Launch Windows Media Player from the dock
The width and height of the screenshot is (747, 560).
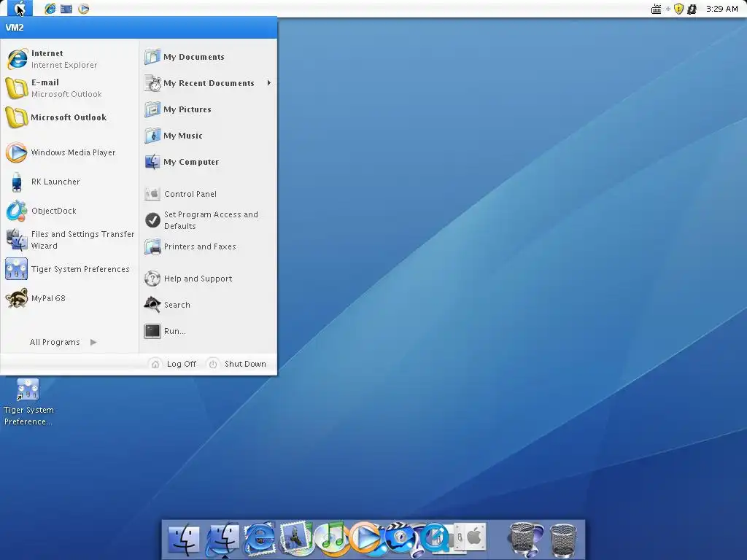point(366,538)
